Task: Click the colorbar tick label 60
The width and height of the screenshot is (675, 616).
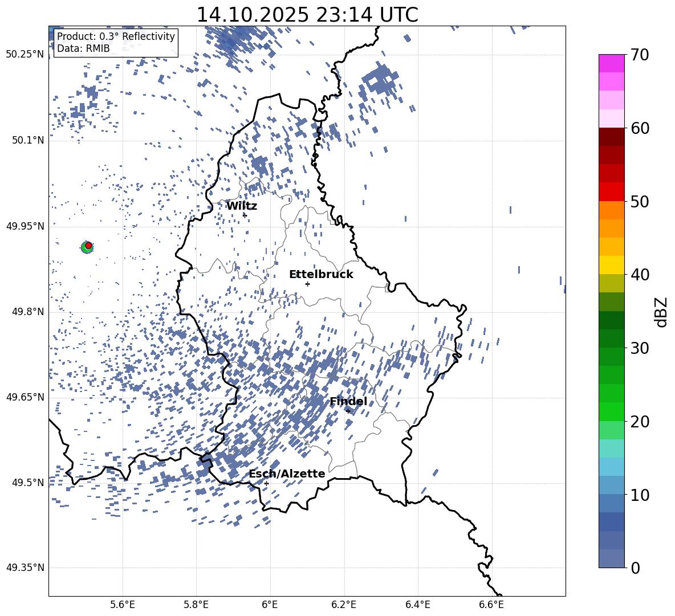Action: 640,128
